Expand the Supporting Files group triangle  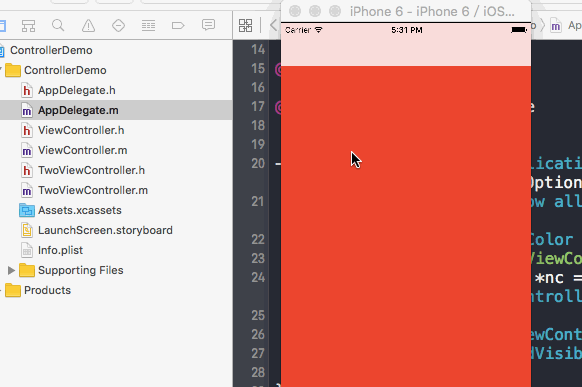[11, 270]
